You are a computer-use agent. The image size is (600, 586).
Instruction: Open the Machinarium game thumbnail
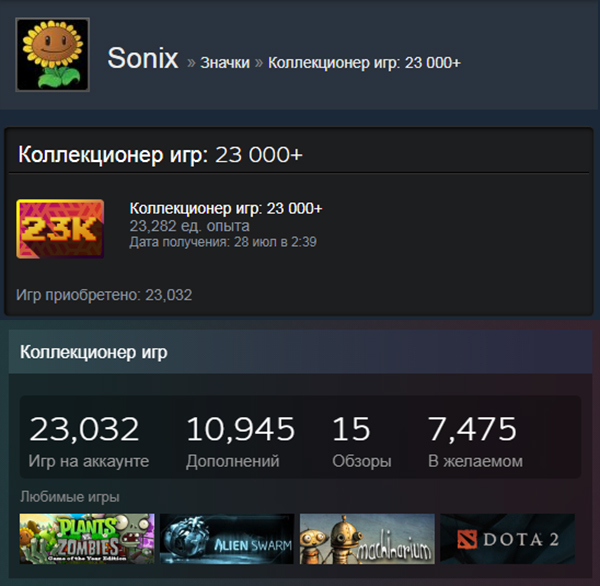(x=367, y=539)
